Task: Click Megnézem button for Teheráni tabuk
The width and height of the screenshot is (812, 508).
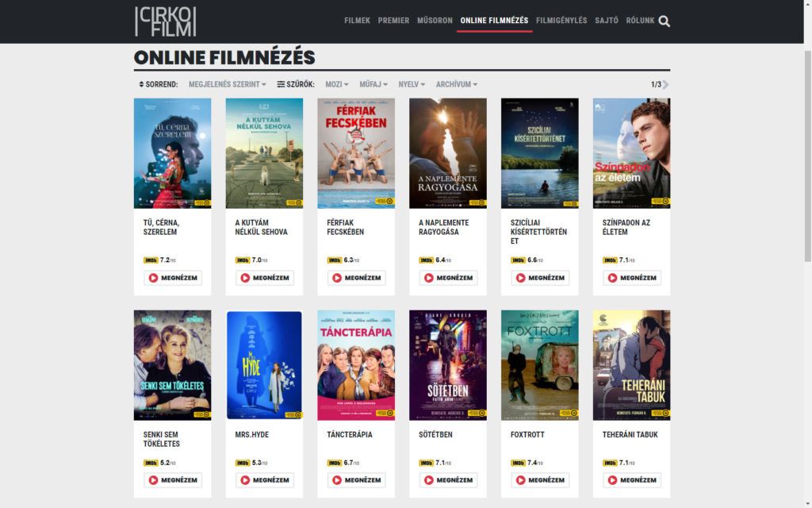Action: [x=632, y=480]
